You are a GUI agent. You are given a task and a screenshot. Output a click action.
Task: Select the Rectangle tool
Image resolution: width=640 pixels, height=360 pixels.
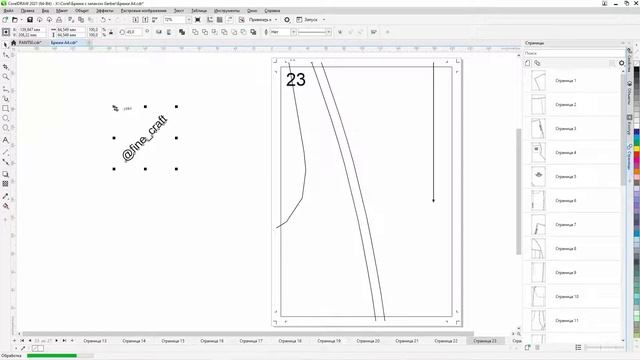5,108
